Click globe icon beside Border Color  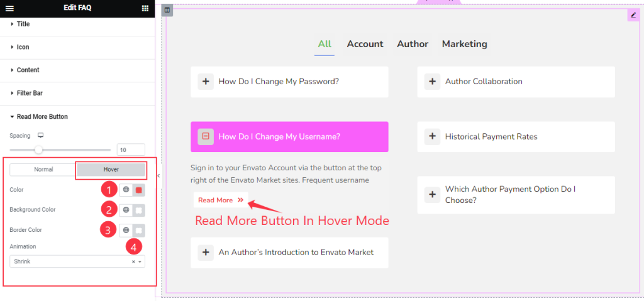point(126,231)
